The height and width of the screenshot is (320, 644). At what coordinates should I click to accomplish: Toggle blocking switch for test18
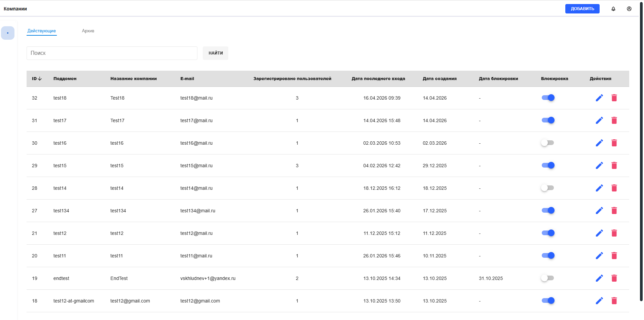(548, 98)
